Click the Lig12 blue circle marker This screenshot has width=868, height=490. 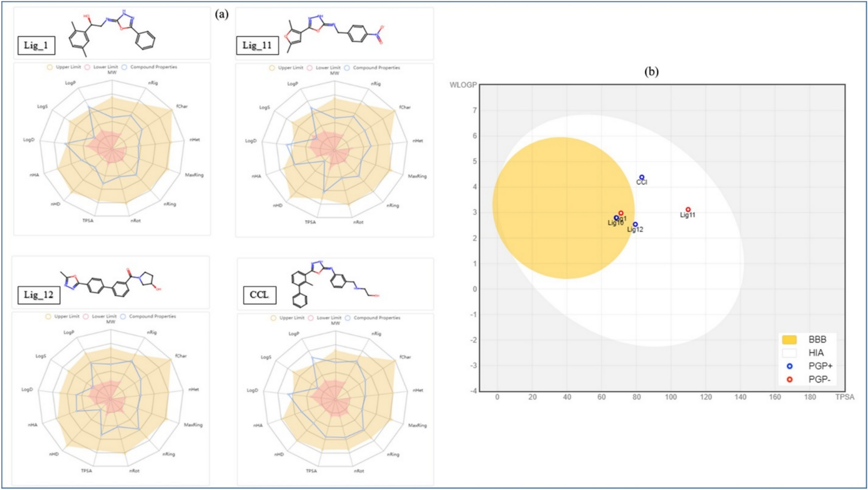pyautogui.click(x=635, y=225)
